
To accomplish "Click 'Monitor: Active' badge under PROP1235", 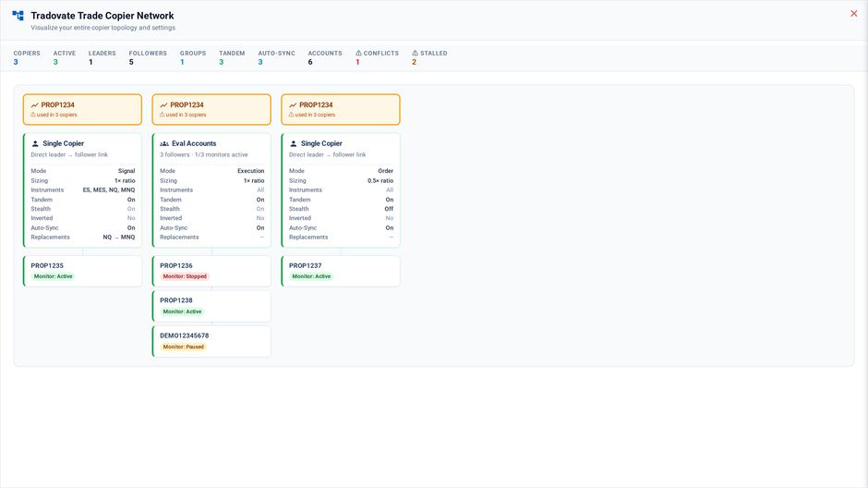I will [x=54, y=276].
